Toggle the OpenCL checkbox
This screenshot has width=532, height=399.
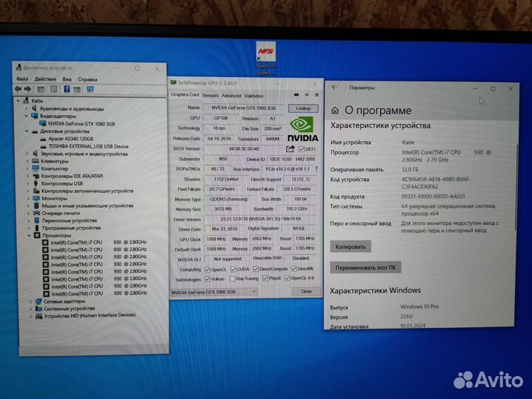[x=208, y=270]
